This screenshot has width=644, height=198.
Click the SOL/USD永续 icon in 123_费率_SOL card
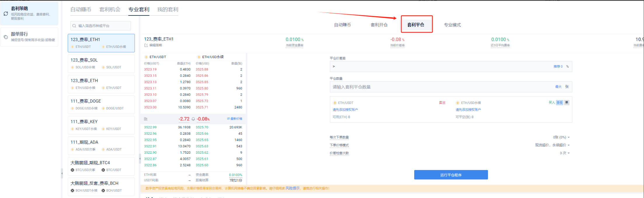(x=72, y=67)
